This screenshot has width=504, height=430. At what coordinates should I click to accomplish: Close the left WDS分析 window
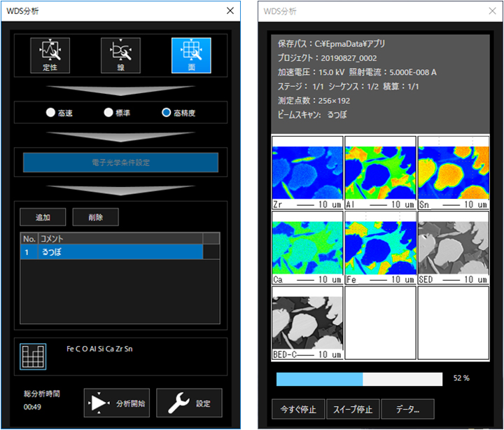tap(230, 11)
